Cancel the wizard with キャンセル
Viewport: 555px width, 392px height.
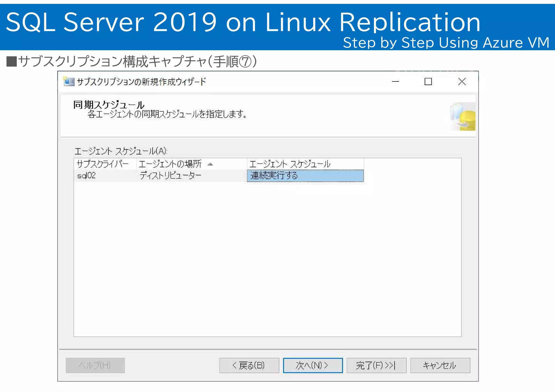(440, 365)
